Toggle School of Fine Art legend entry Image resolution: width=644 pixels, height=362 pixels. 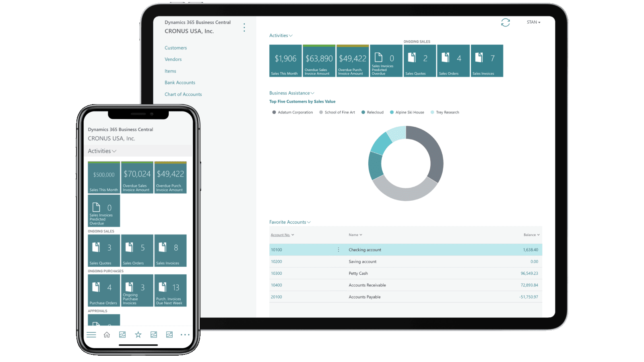pyautogui.click(x=337, y=113)
